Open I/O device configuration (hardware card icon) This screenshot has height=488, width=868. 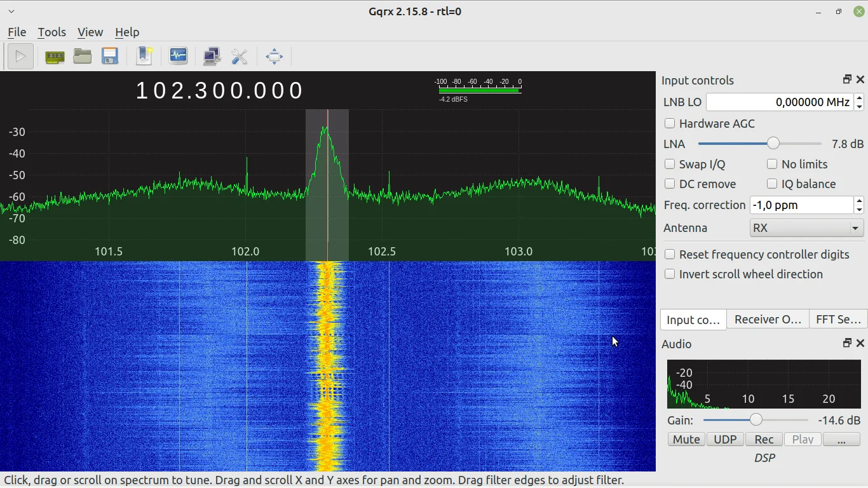point(55,57)
